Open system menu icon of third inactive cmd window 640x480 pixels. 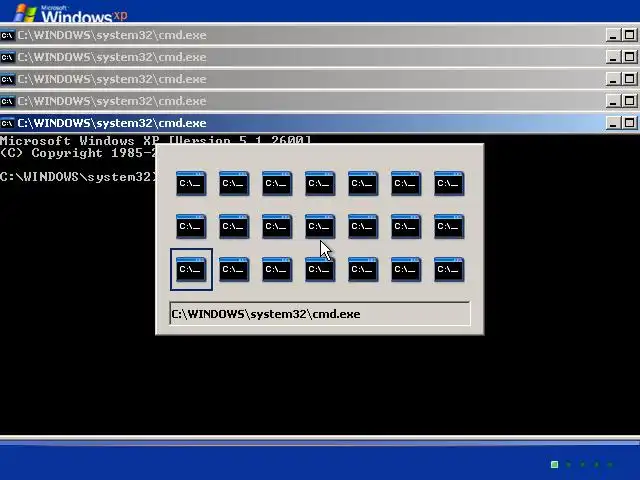click(x=7, y=79)
